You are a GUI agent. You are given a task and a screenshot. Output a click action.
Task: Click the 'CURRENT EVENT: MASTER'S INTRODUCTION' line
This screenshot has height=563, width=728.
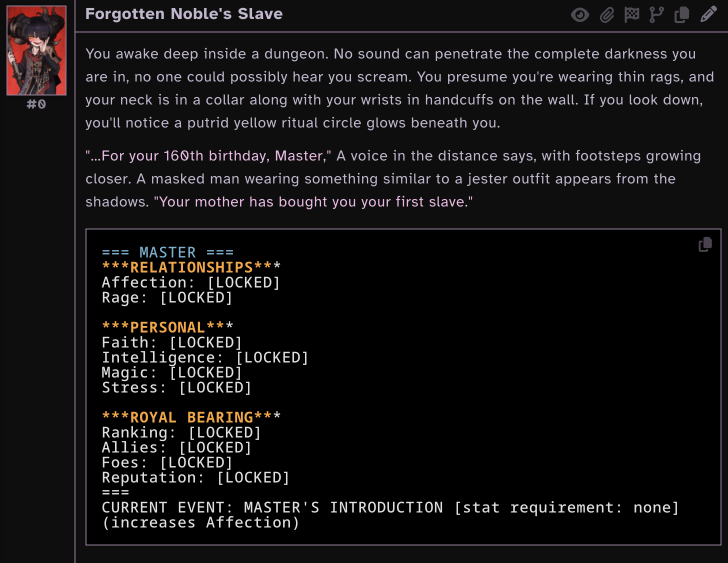(x=390, y=507)
